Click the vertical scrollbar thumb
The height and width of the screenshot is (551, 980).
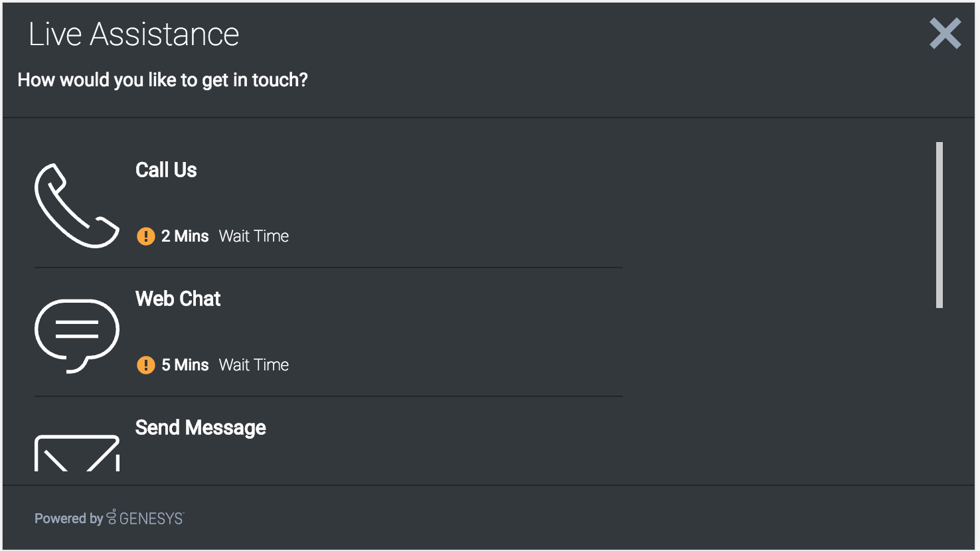pos(939,224)
